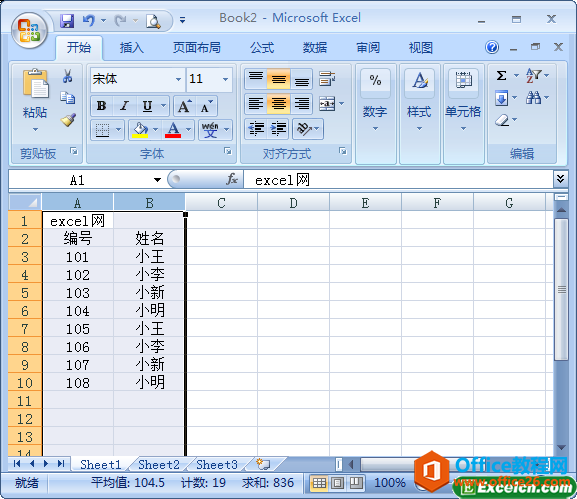The width and height of the screenshot is (577, 499).
Task: Set bottom vertical alignment
Action: click(x=301, y=79)
